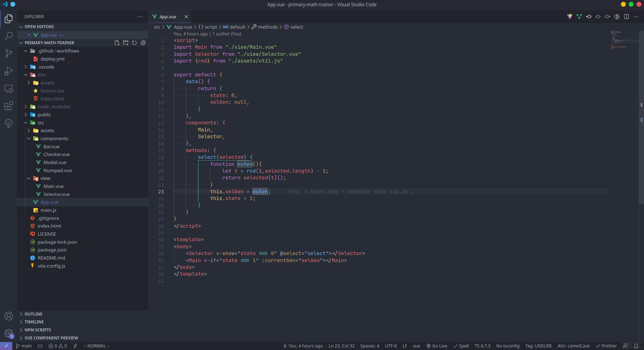Expand the OUTLINE section
This screenshot has height=350, width=644.
click(83, 314)
